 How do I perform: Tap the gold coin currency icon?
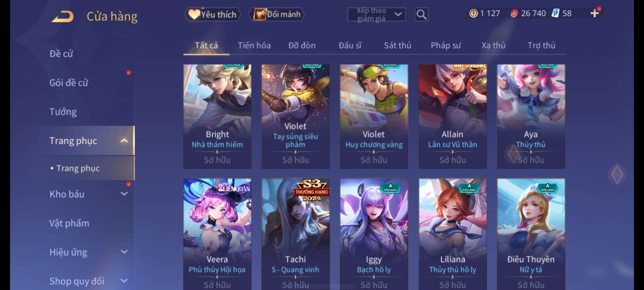click(x=473, y=13)
